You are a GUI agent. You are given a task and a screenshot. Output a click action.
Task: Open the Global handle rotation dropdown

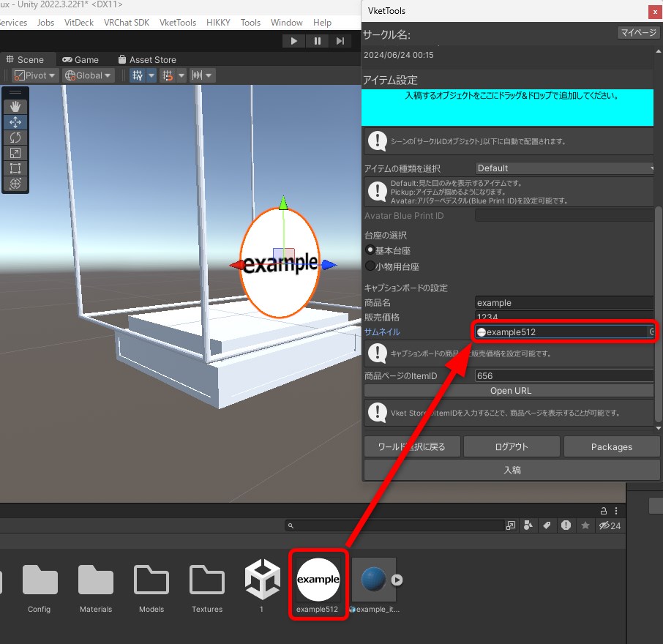(x=89, y=75)
